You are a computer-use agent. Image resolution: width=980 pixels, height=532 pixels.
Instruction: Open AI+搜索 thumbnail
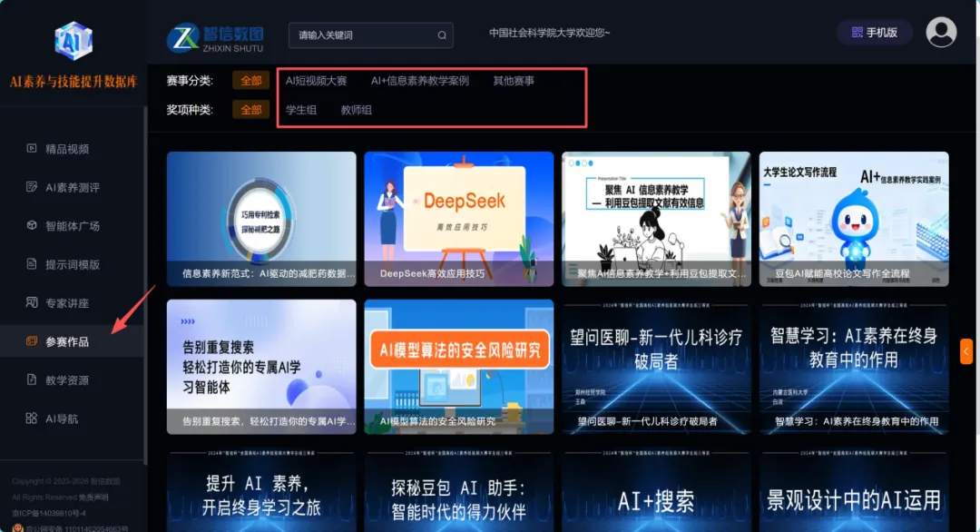[656, 490]
